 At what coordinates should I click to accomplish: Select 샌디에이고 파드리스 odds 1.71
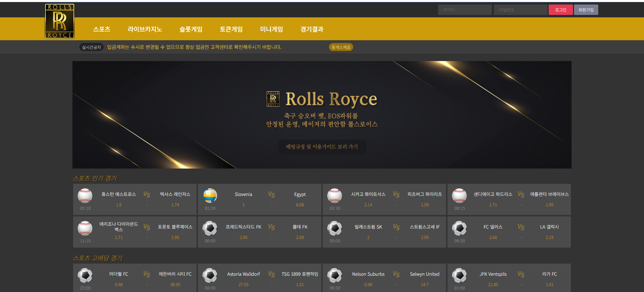(x=493, y=205)
